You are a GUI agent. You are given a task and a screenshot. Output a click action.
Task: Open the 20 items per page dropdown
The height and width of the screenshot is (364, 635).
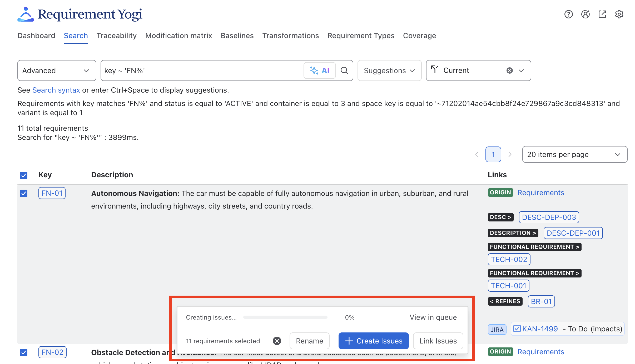pos(575,154)
